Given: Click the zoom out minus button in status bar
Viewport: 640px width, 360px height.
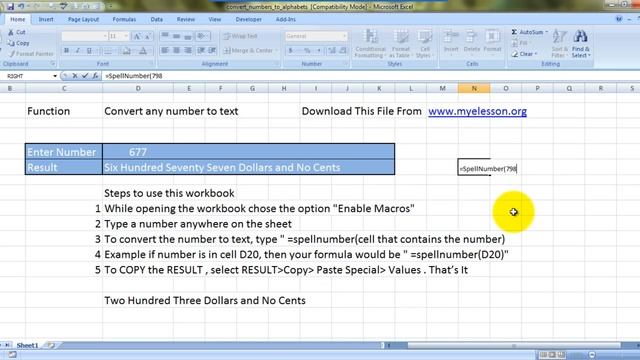Looking at the screenshot, I should [592, 355].
